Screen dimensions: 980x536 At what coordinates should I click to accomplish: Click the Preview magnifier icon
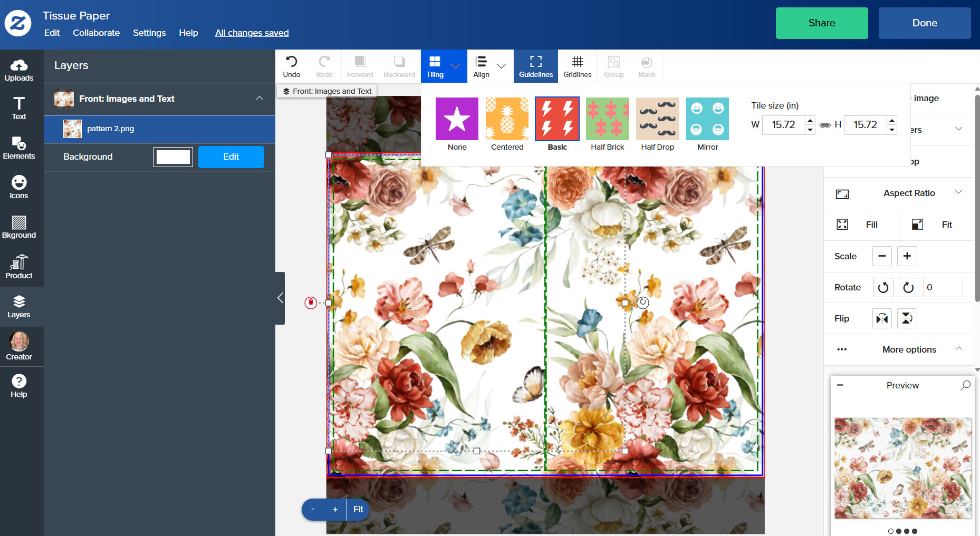point(965,385)
